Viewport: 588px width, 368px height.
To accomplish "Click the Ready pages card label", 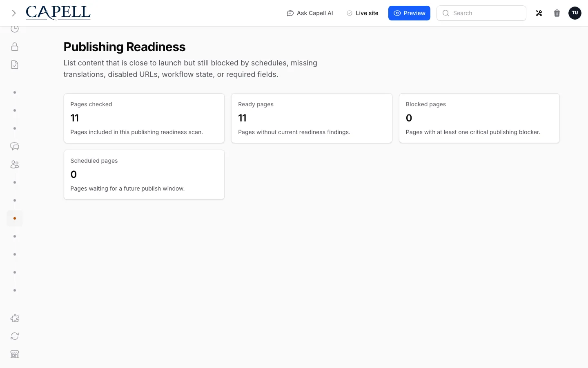I will 256,104.
